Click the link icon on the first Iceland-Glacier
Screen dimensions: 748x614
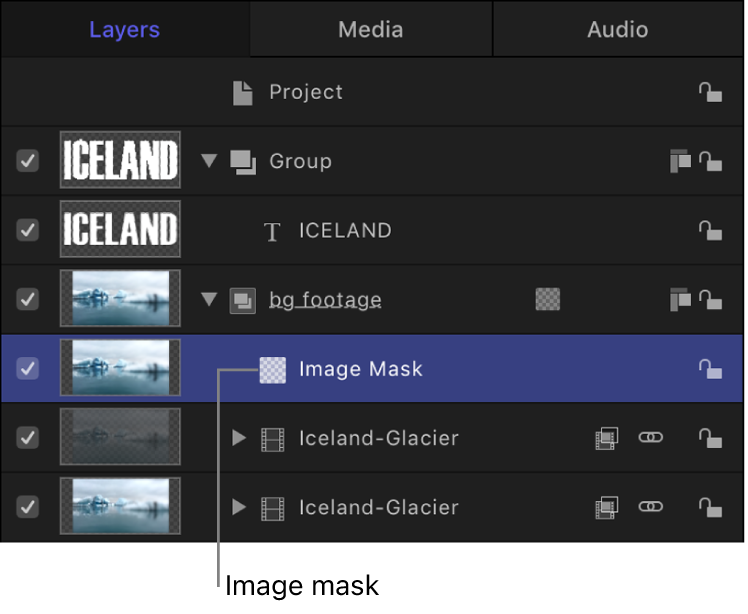tap(651, 438)
